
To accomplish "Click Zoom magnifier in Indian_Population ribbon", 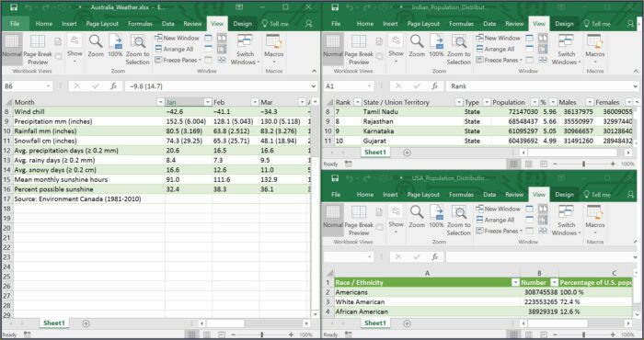I will [417, 46].
